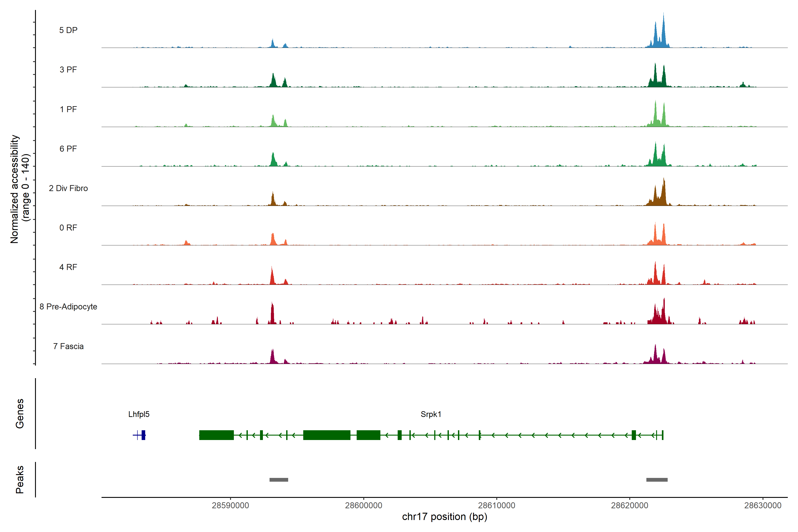Click the left gray peak bar
This screenshot has height=532, width=798.
tap(279, 480)
